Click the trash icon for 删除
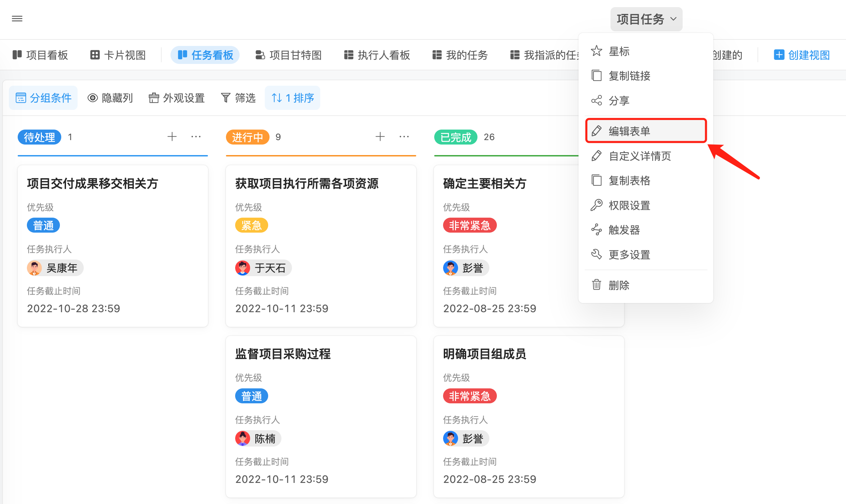The height and width of the screenshot is (504, 846). tap(597, 285)
